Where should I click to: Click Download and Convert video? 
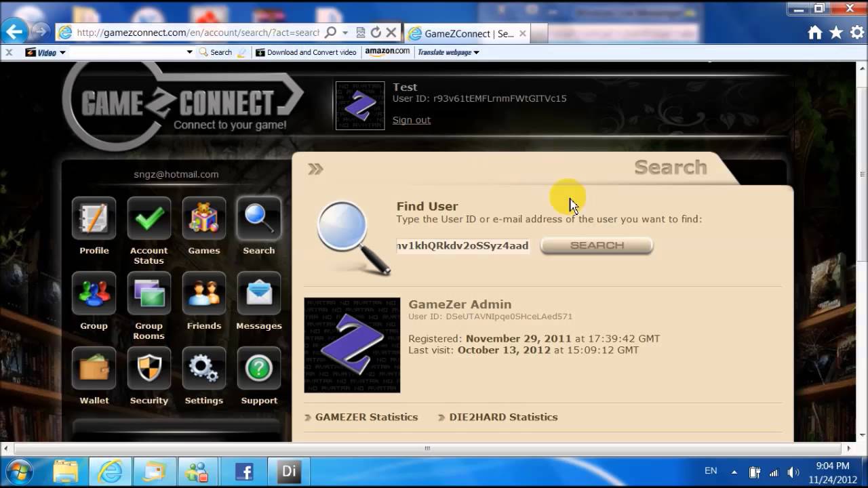tap(306, 52)
